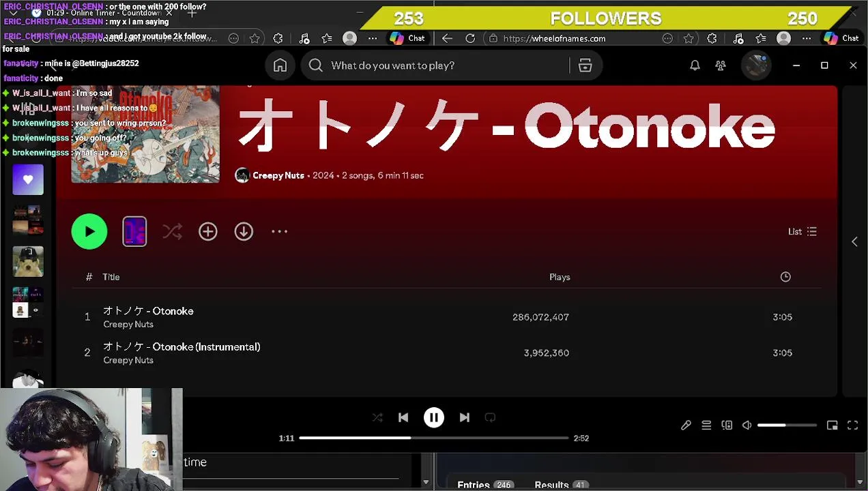
Task: Open the Spotify profile avatar menu
Action: 756,65
